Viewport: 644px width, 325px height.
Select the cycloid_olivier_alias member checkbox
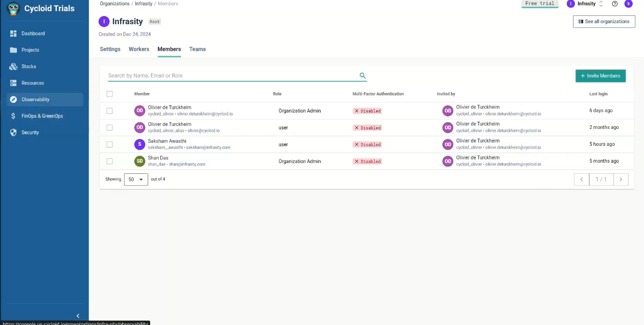(110, 128)
